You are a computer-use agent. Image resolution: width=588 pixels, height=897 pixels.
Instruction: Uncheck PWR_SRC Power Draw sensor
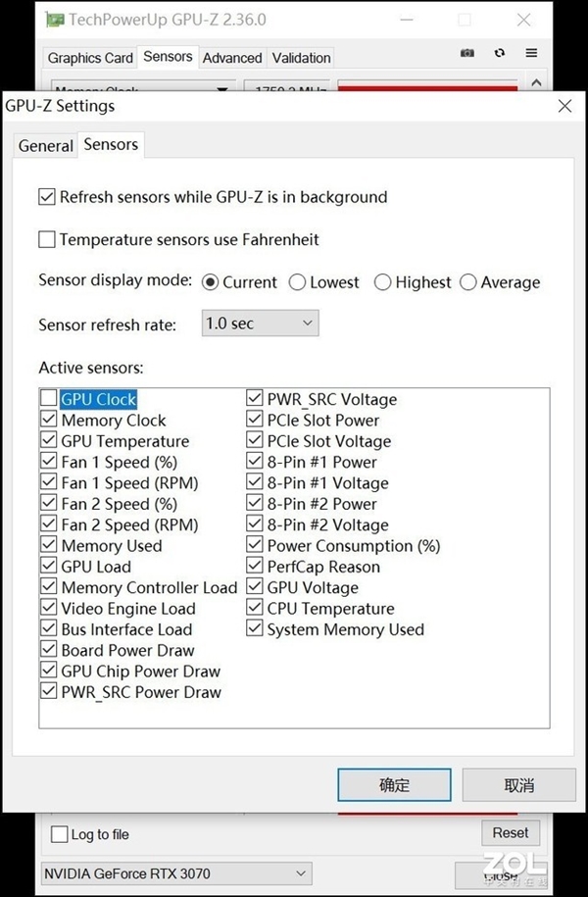click(x=49, y=692)
